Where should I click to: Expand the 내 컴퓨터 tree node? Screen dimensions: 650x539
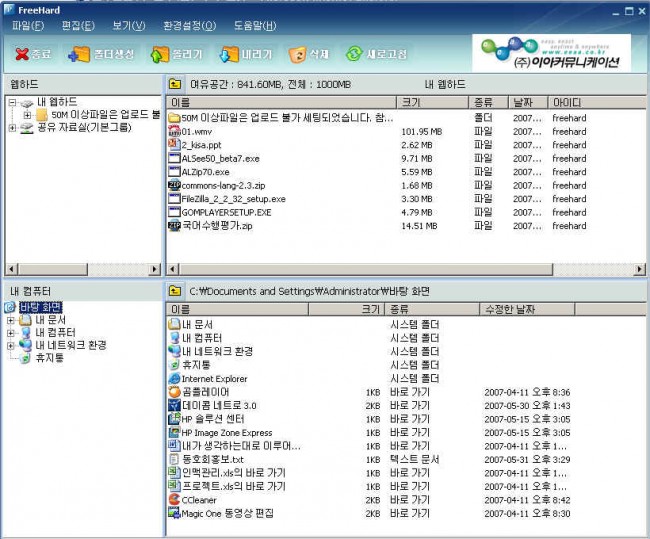[x=11, y=332]
